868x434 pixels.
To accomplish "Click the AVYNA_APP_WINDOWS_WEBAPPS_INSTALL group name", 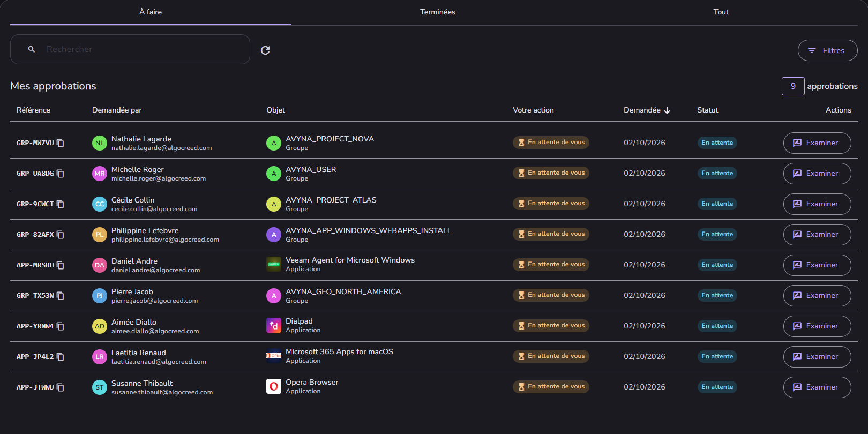I will click(x=369, y=230).
